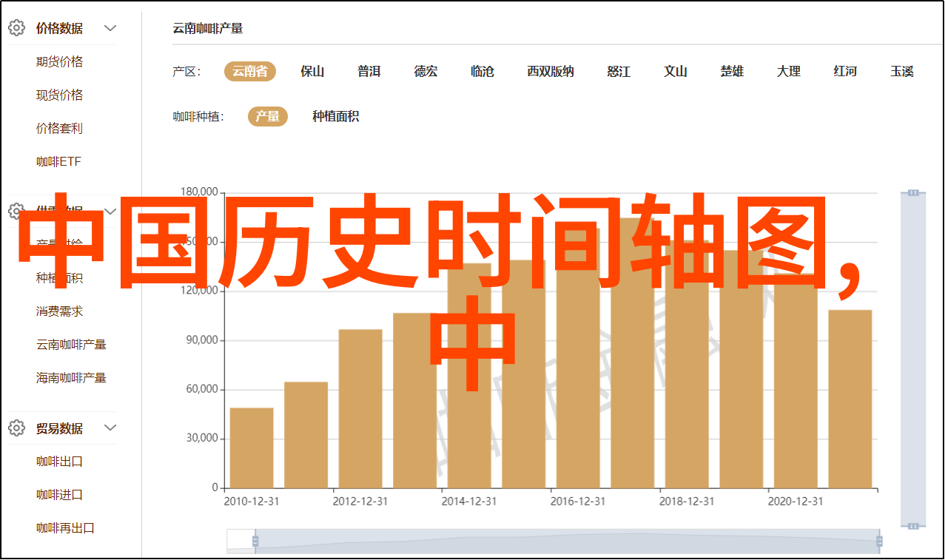The image size is (945, 560).
Task: Select the 产量 option for 咖啡种植
Action: point(267,116)
